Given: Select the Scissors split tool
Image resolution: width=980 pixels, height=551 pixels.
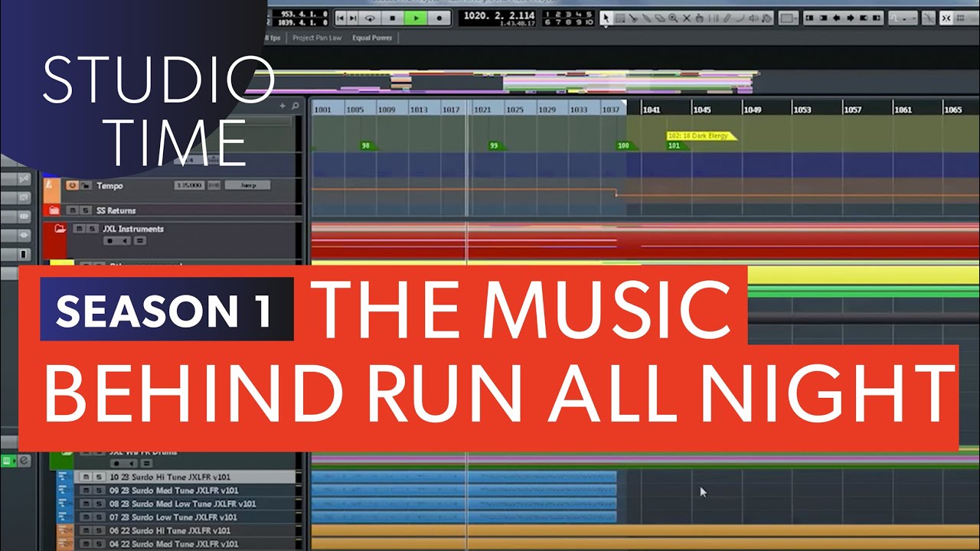Looking at the screenshot, I should point(633,17).
